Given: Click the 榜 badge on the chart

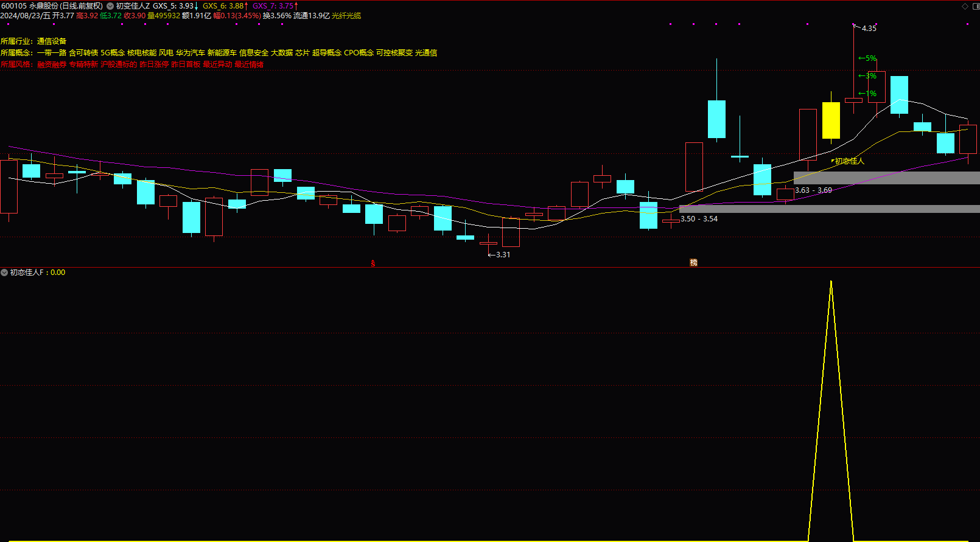Looking at the screenshot, I should (x=693, y=263).
